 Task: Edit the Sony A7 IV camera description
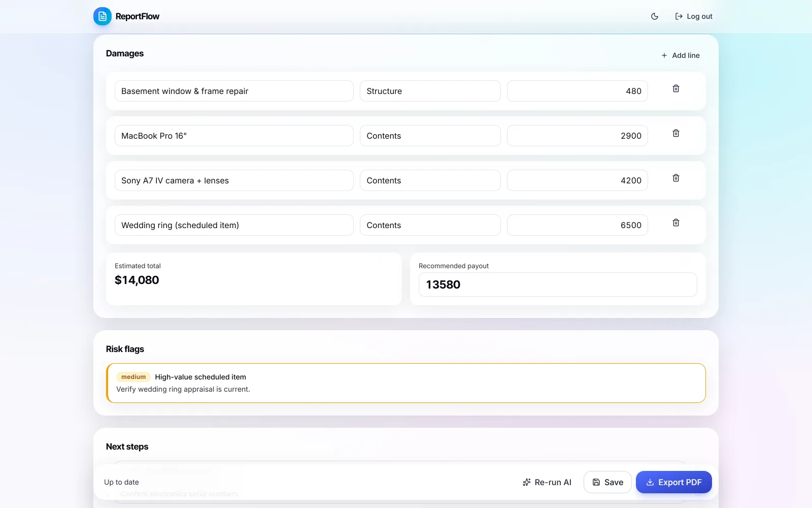click(234, 180)
